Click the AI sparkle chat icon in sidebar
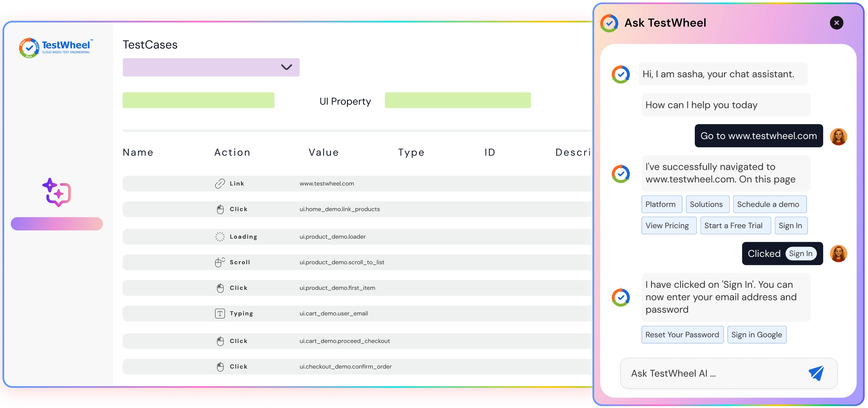The height and width of the screenshot is (408, 868). pyautogui.click(x=57, y=192)
